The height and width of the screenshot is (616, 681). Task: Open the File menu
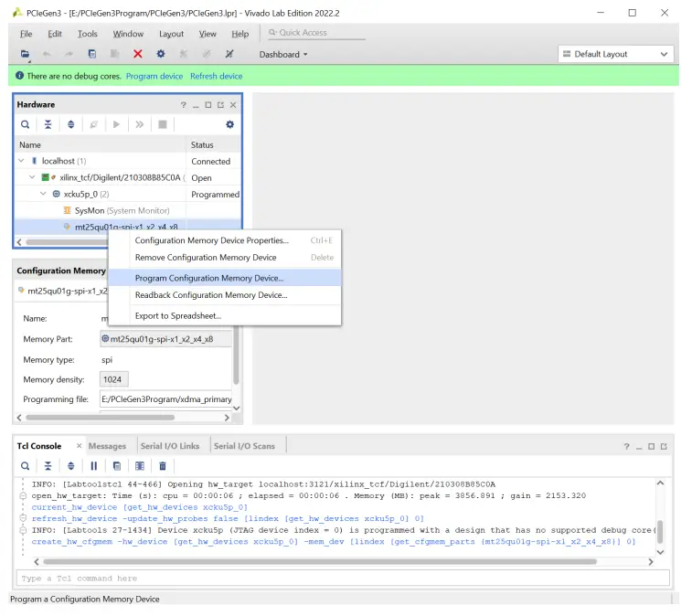tap(27, 34)
